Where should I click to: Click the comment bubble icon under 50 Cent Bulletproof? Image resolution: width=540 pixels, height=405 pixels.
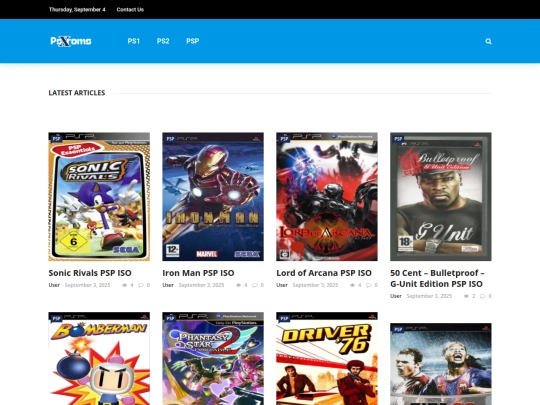pyautogui.click(x=482, y=296)
